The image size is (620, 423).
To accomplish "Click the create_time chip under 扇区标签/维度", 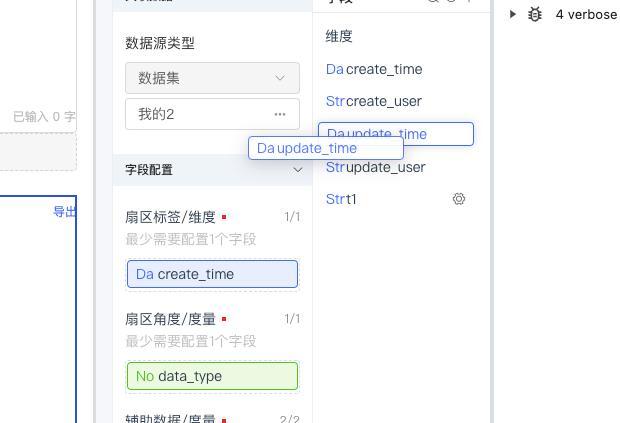I will coord(212,274).
